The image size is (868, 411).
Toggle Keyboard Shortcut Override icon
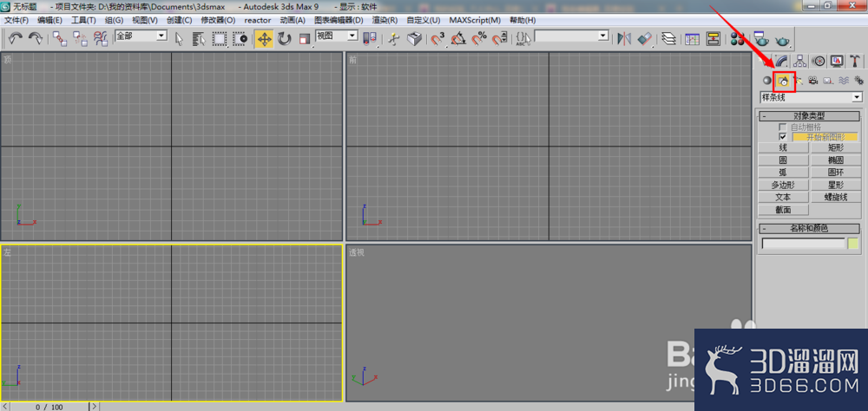[415, 39]
